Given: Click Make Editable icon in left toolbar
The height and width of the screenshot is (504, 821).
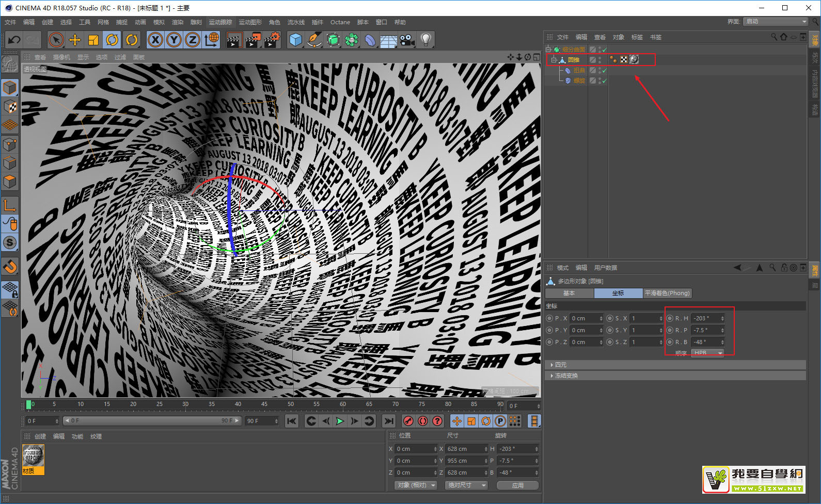Looking at the screenshot, I should pos(9,63).
